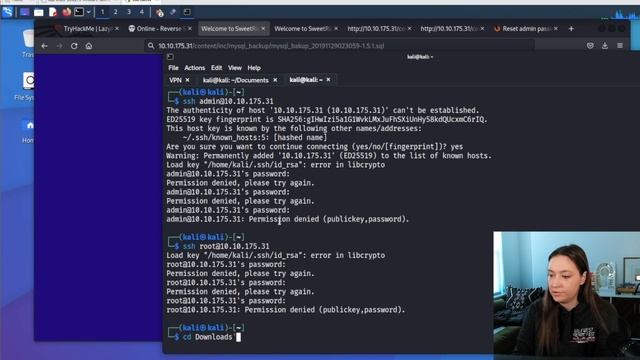Click the ED25519 key fingerprint line

pos(327,119)
